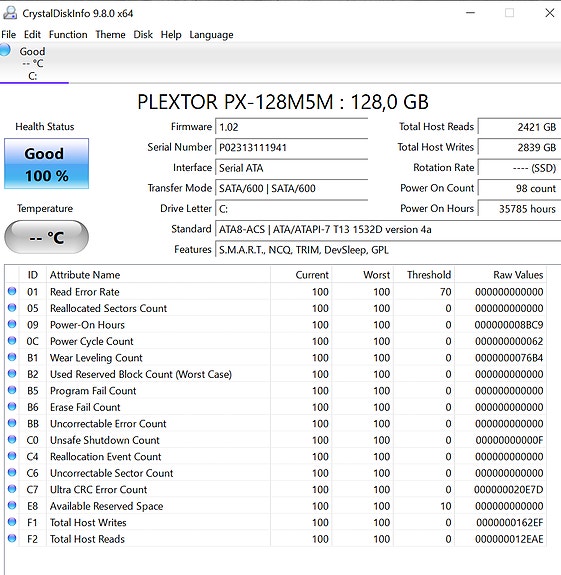Click the status icon for Unsafe Shutdown Count
The height and width of the screenshot is (575, 561).
(x=12, y=439)
